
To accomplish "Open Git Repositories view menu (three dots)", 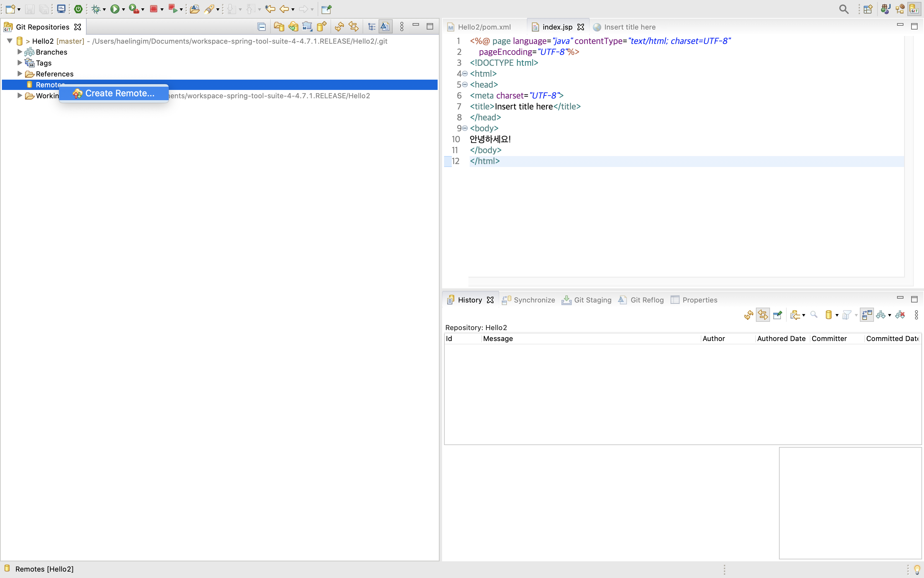I will click(402, 26).
